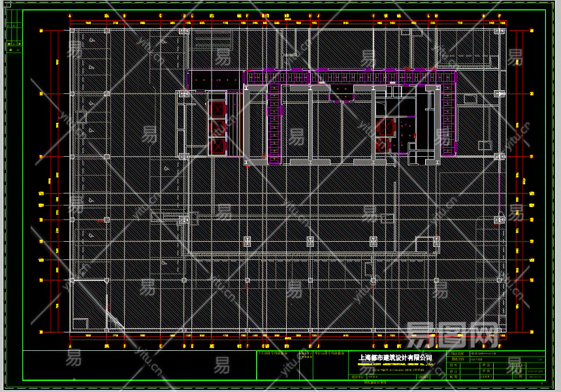
Task: Pick axis bubble "C" in the top grid row
Action: click(x=160, y=16)
